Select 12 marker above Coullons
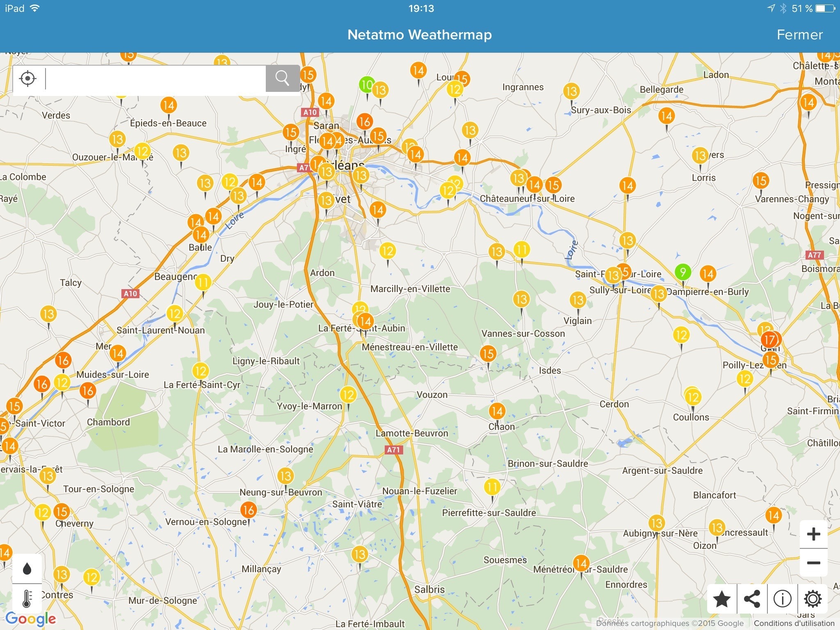840x630 pixels. click(x=693, y=397)
